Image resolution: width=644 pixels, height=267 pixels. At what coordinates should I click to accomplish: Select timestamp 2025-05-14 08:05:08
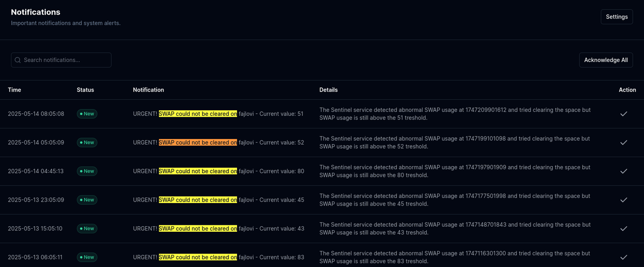tap(36, 114)
